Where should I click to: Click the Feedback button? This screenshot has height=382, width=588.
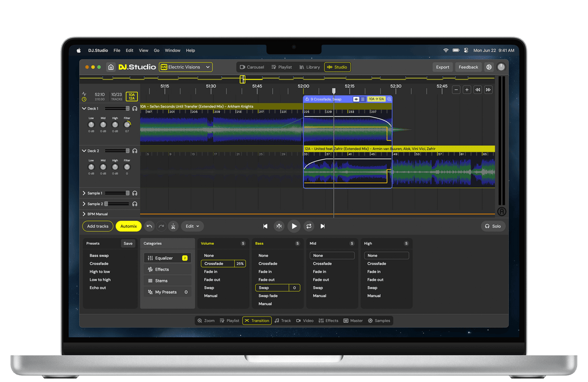click(x=469, y=67)
